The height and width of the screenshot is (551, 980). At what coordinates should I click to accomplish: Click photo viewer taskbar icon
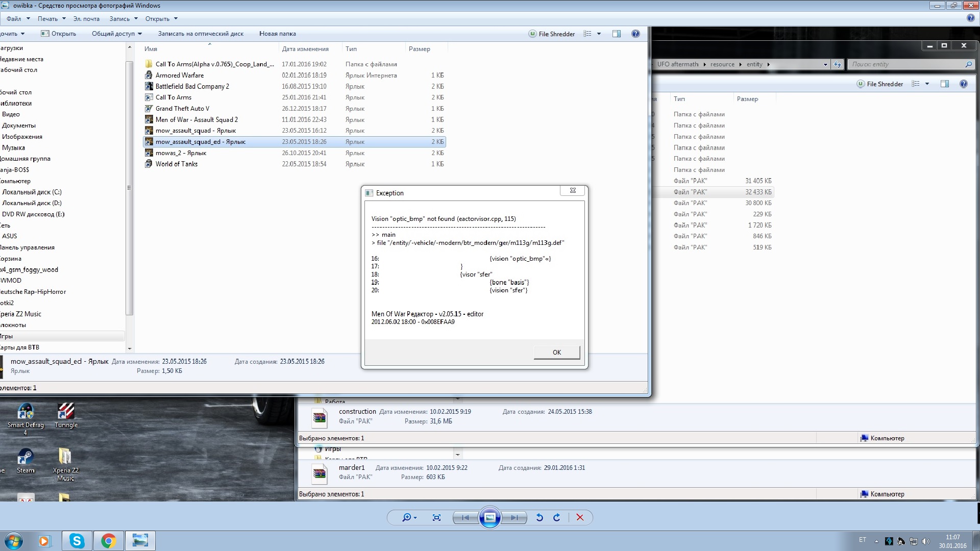tap(140, 541)
